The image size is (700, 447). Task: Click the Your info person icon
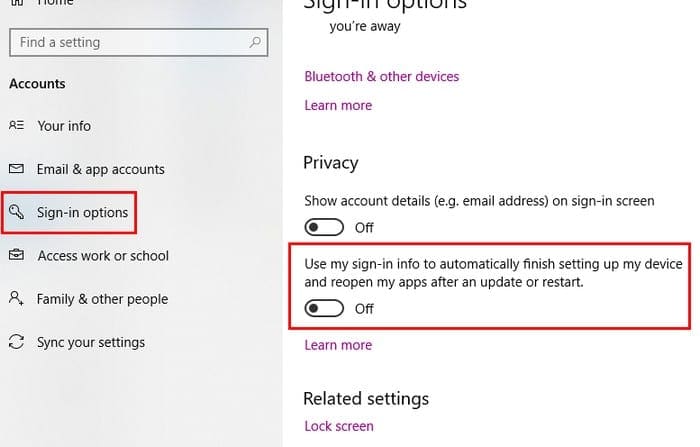point(17,125)
